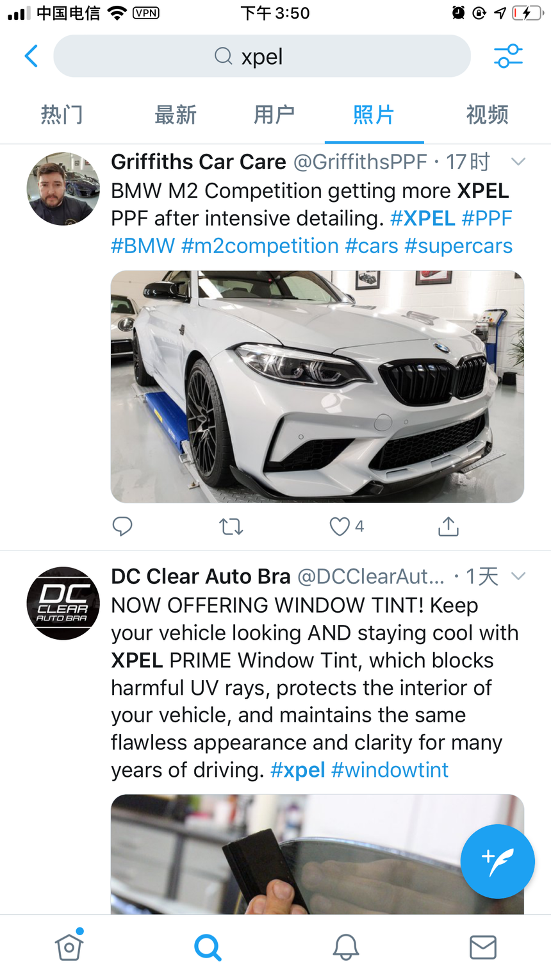551x980 pixels.
Task: Retweet the BMW M2 Competition tweet
Action: point(231,527)
